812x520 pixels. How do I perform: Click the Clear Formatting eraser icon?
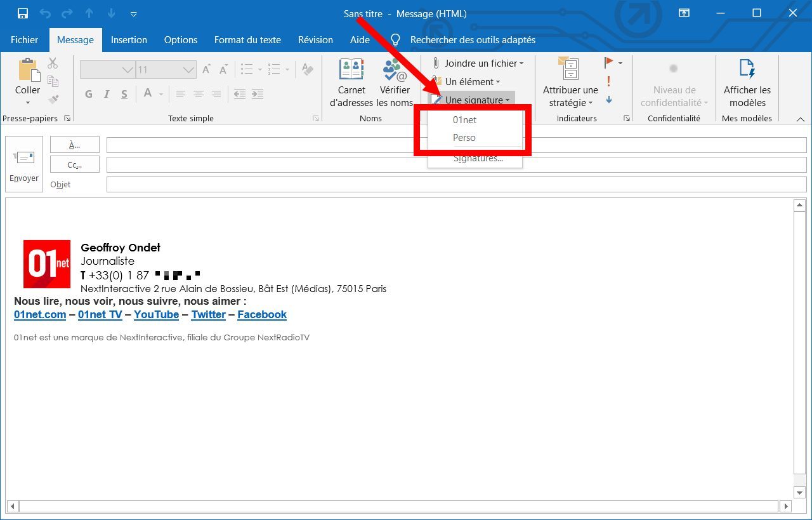(x=308, y=69)
